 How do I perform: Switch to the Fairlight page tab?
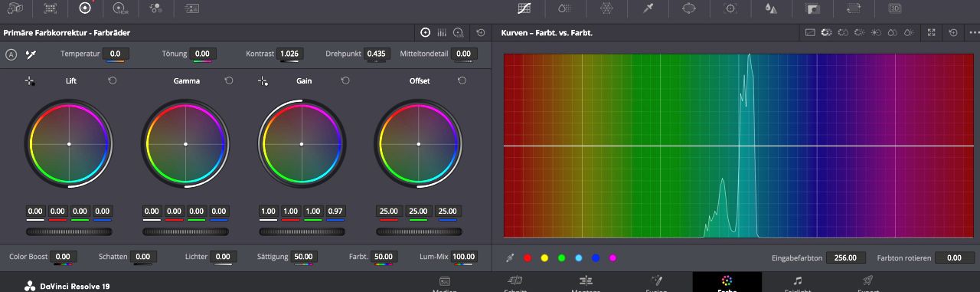point(797,284)
